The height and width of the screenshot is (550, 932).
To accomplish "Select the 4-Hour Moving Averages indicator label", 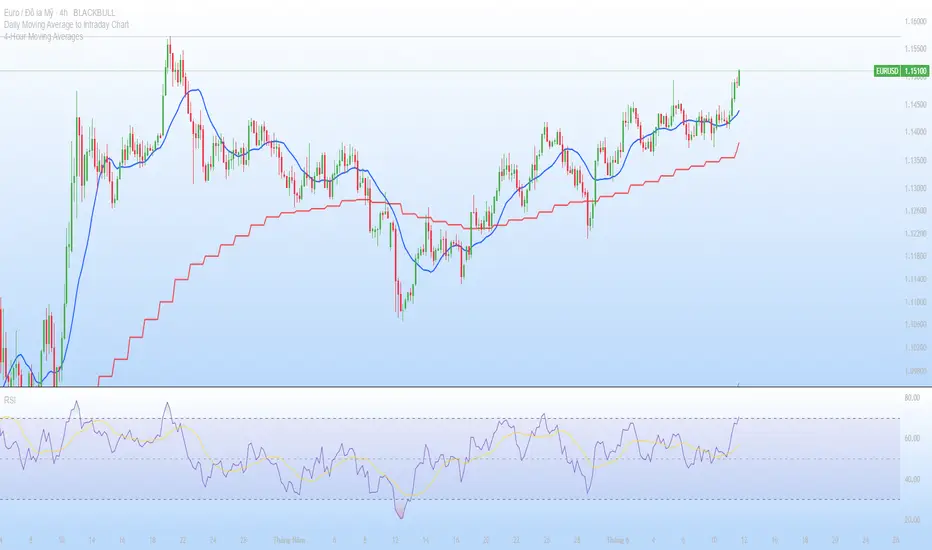I will tap(43, 36).
